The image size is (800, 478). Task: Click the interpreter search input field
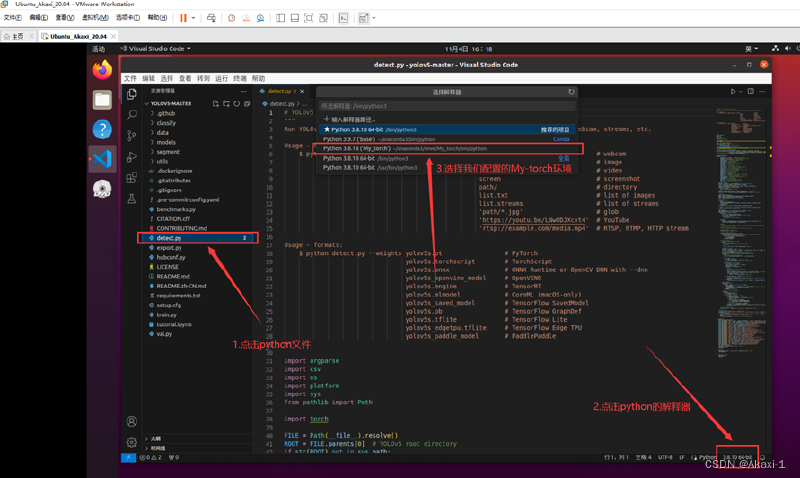tap(447, 106)
